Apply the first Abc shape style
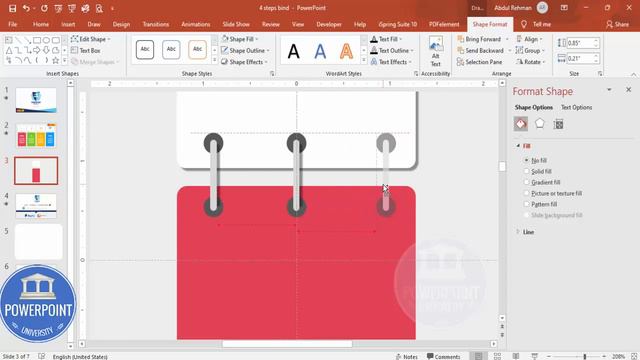 145,50
